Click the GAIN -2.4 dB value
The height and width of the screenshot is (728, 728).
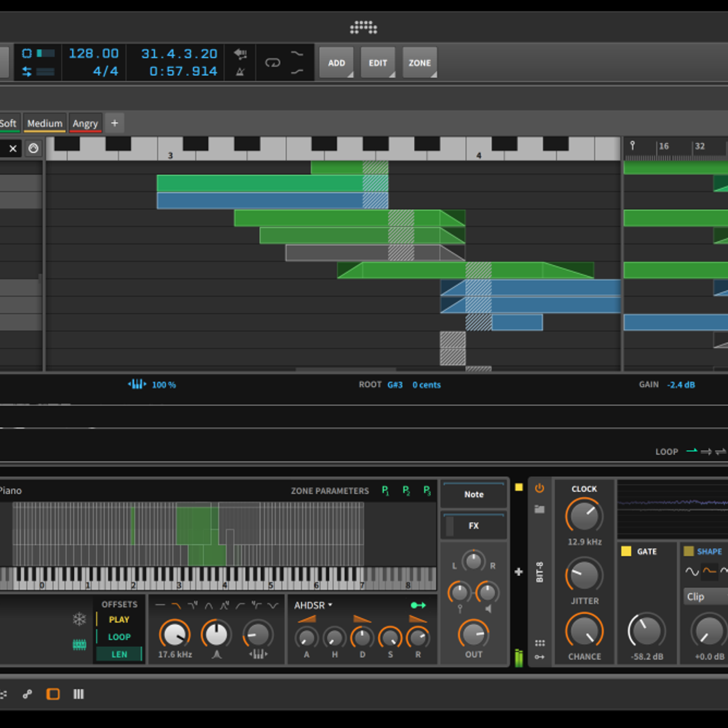coord(681,385)
